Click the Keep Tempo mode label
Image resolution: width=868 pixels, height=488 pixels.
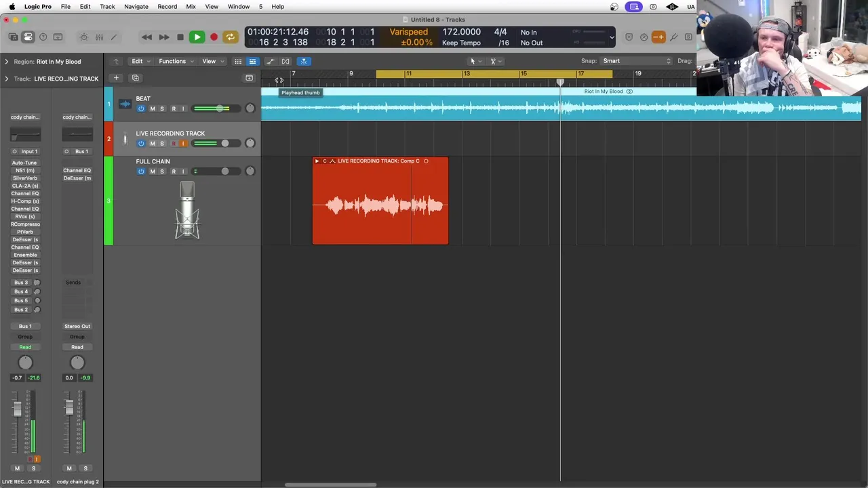click(x=461, y=43)
